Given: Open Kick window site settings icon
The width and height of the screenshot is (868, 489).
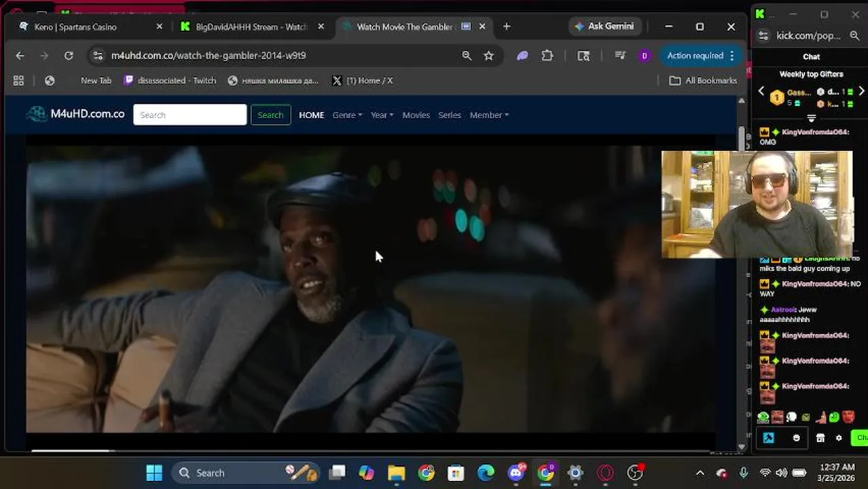Looking at the screenshot, I should click(x=763, y=35).
